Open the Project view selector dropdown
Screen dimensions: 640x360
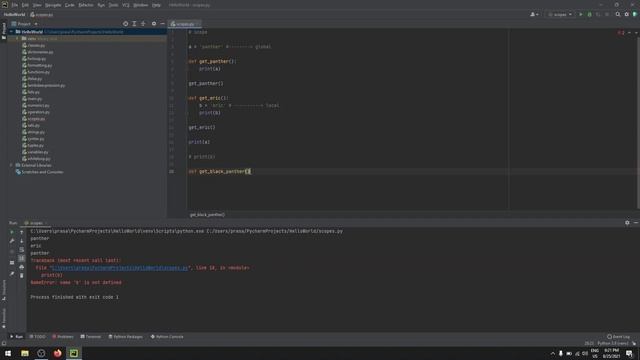tap(24, 24)
